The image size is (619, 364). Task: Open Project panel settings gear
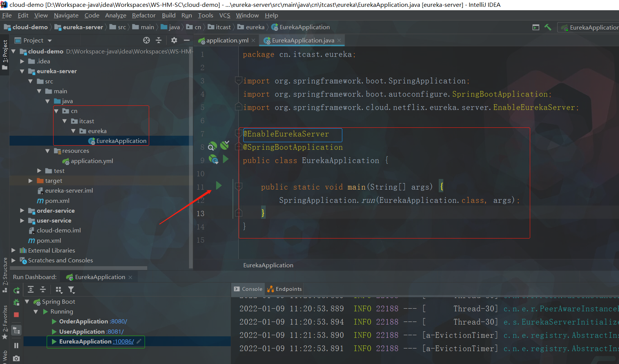click(x=174, y=40)
